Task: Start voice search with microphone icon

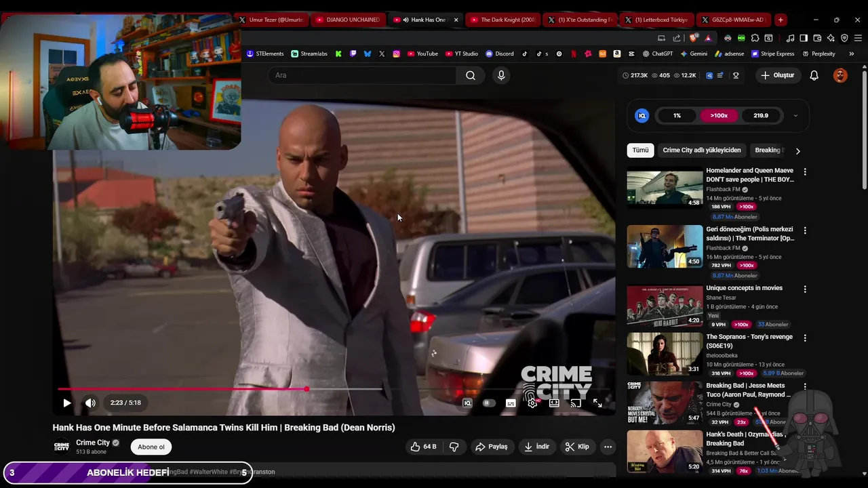Action: click(501, 75)
